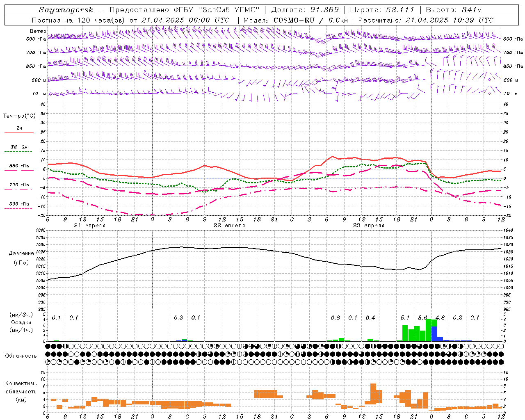Click the tallest blue snow precipitation bar
The height and width of the screenshot is (420, 525).
[434, 334]
